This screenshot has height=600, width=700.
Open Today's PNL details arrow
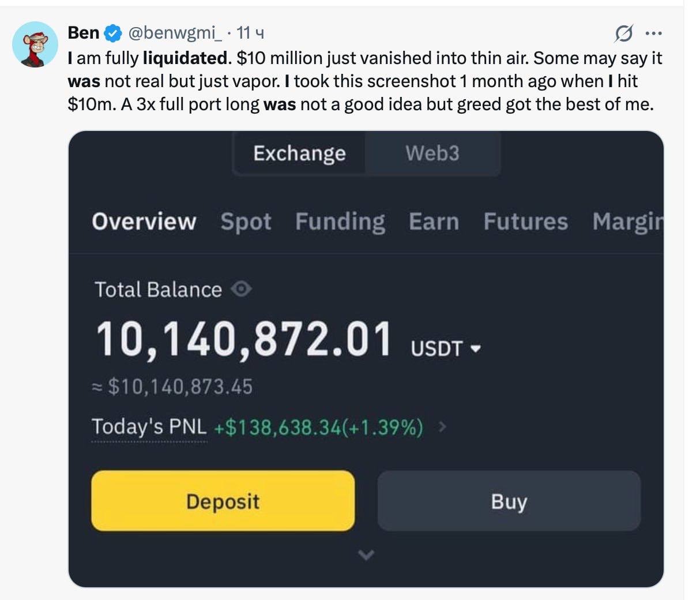(x=442, y=427)
